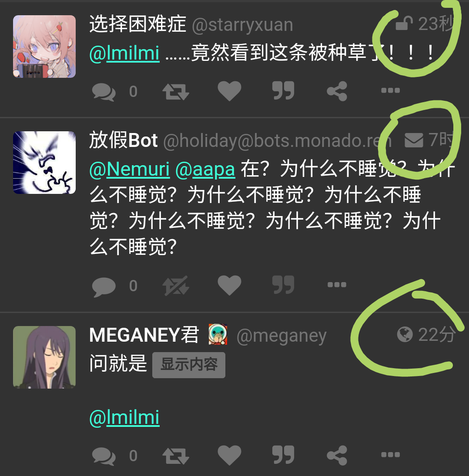Boost the starryxuan post
The height and width of the screenshot is (476, 469).
[x=176, y=91]
